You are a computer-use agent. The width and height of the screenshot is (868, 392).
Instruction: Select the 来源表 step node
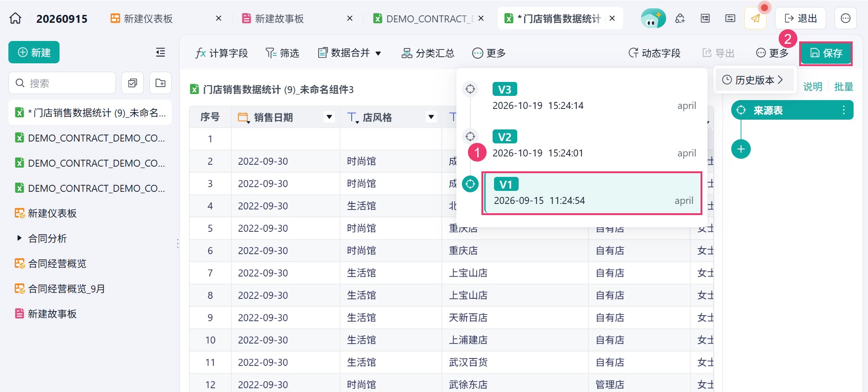792,110
